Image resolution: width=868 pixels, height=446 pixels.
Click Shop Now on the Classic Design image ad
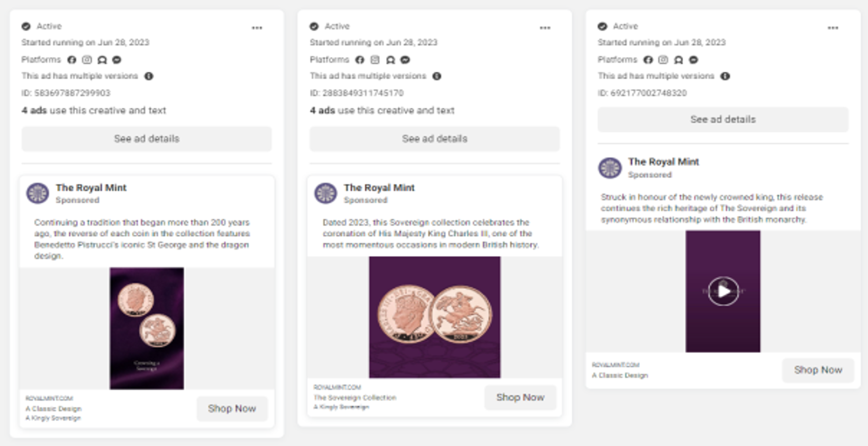[232, 408]
